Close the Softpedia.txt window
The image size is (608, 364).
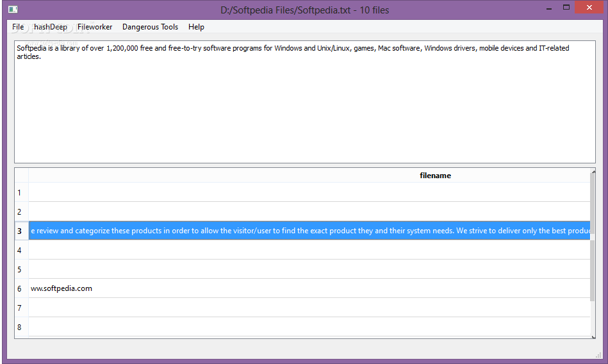tap(589, 8)
